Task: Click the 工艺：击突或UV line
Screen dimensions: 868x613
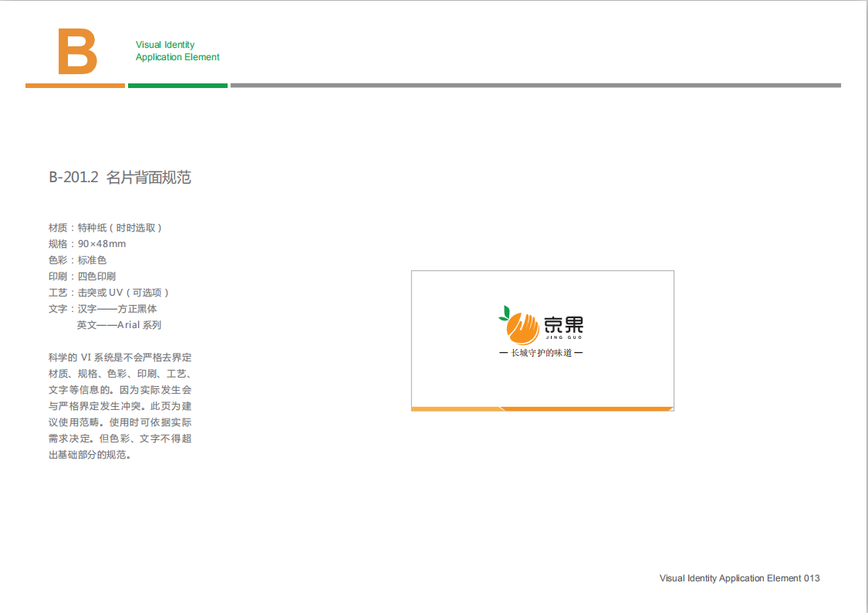Action: [109, 293]
